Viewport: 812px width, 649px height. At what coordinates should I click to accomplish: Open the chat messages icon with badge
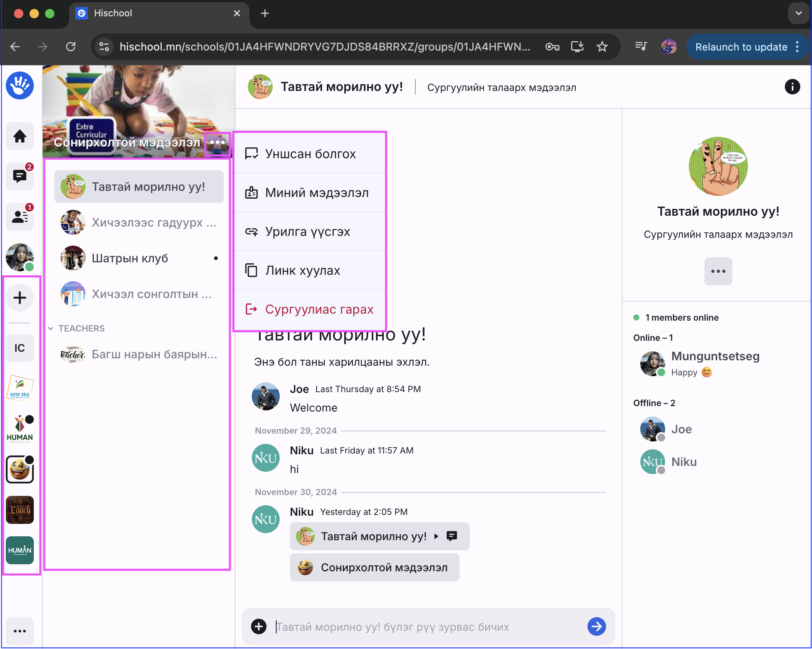tap(19, 176)
